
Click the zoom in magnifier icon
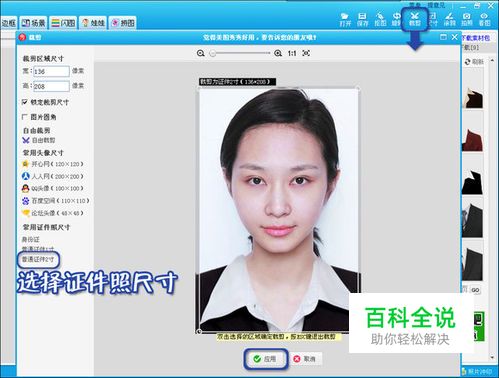point(278,53)
